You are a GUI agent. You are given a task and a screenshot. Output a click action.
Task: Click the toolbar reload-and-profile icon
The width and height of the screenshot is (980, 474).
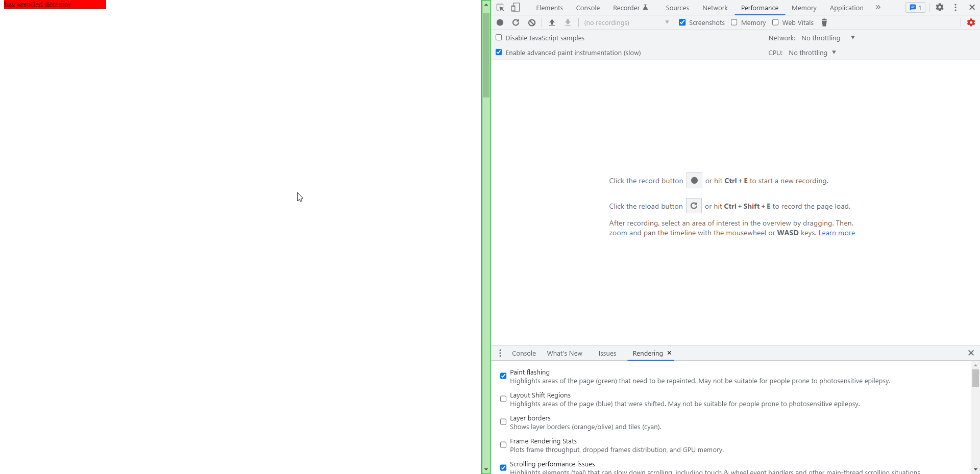click(516, 22)
